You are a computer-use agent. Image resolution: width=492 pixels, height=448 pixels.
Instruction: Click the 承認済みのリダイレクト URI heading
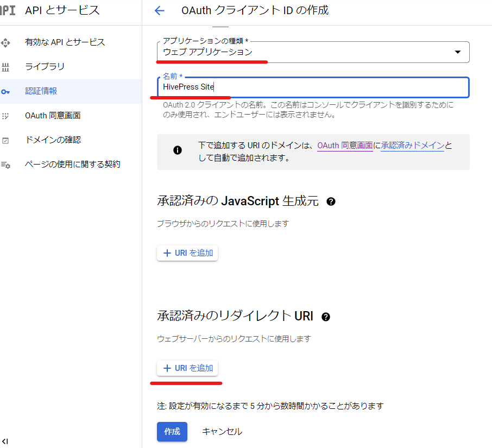[235, 316]
